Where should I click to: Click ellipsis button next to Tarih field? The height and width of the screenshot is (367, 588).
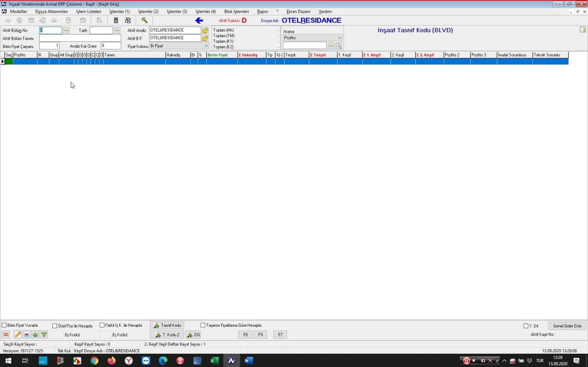117,31
